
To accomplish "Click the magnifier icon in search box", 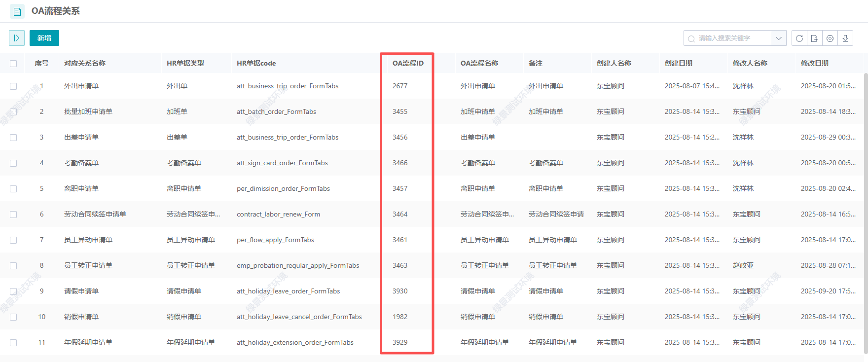I will (x=691, y=38).
